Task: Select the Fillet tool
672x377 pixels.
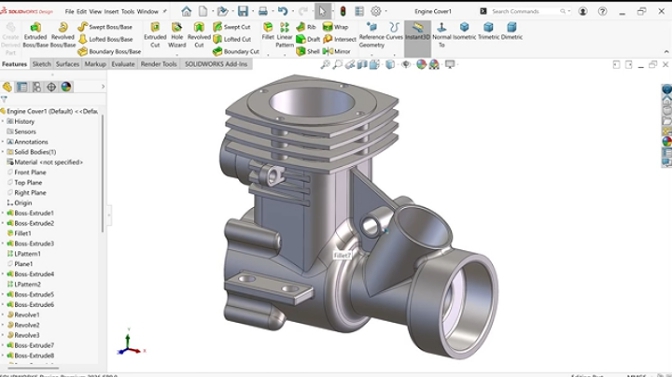Action: 268,31
